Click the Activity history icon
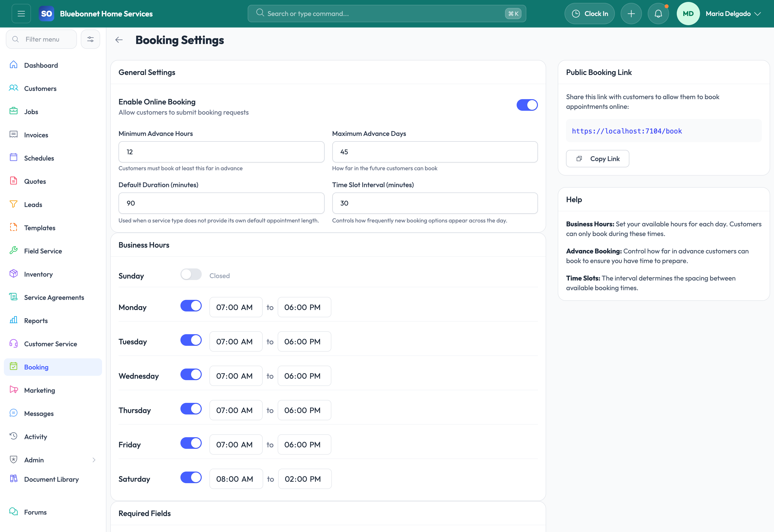This screenshot has height=532, width=774. pos(13,436)
